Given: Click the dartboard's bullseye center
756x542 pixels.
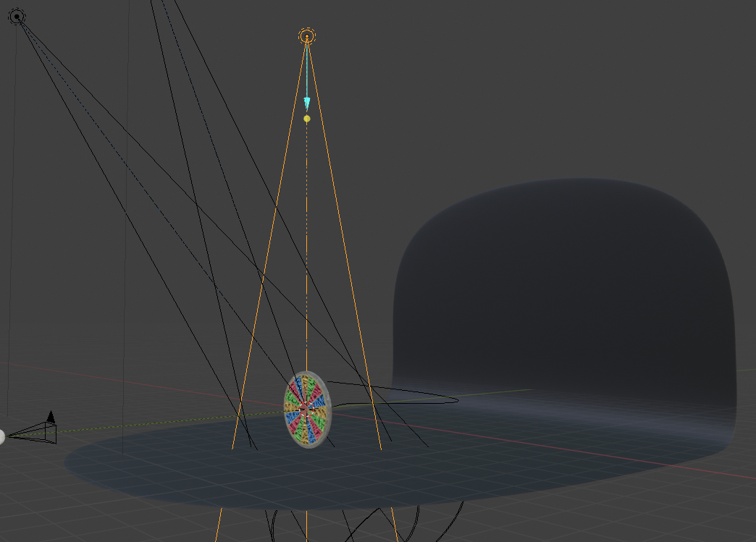Looking at the screenshot, I should coord(307,410).
